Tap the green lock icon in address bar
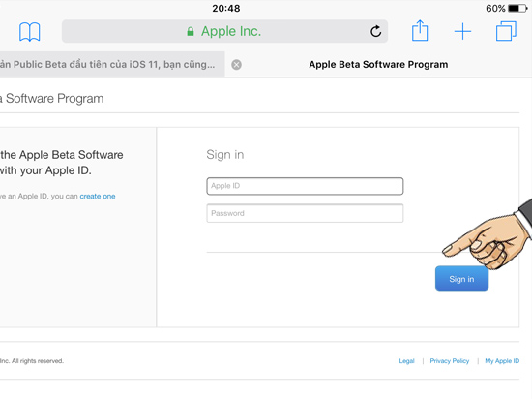 click(191, 32)
